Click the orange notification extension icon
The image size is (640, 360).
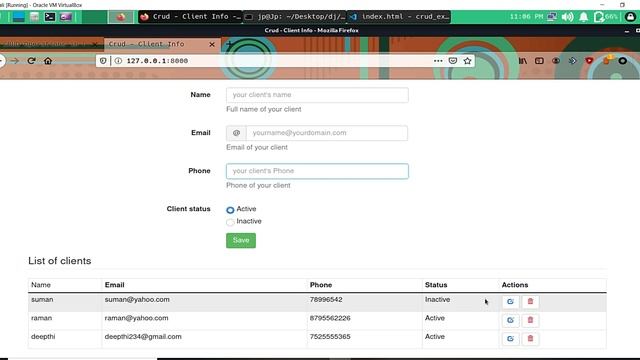coord(607,60)
